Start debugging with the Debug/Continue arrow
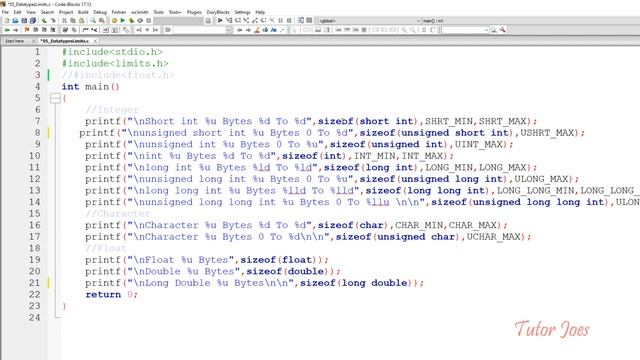640x360 pixels. point(220,20)
